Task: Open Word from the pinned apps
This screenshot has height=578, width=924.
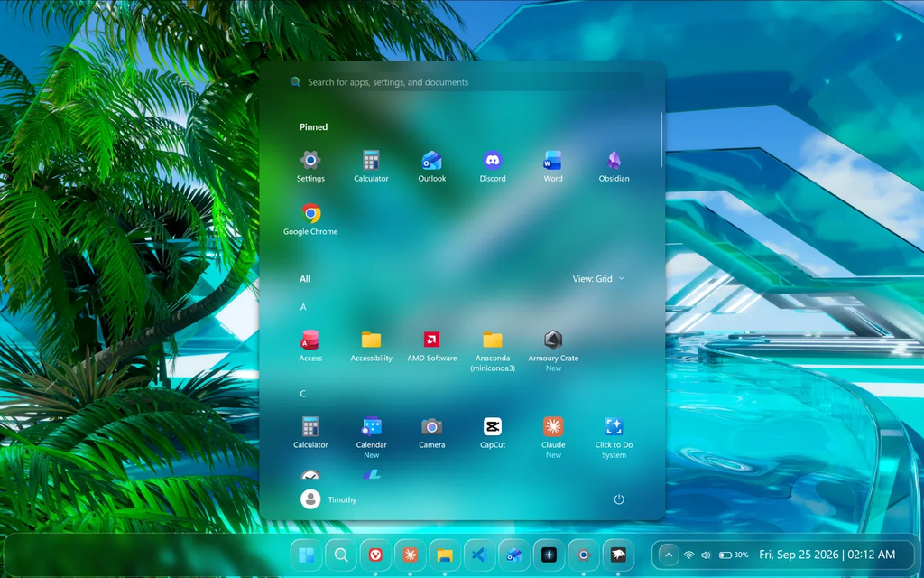Action: (x=553, y=166)
